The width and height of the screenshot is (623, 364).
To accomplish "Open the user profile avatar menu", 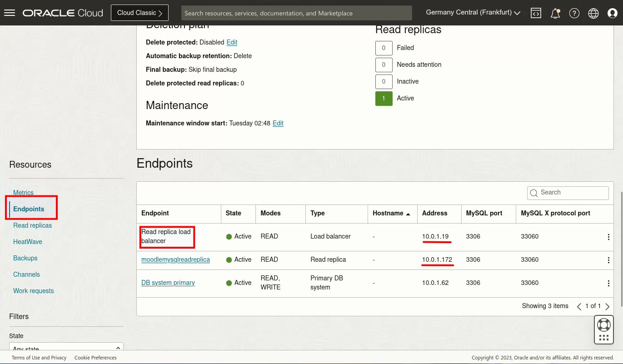I will [x=613, y=13].
